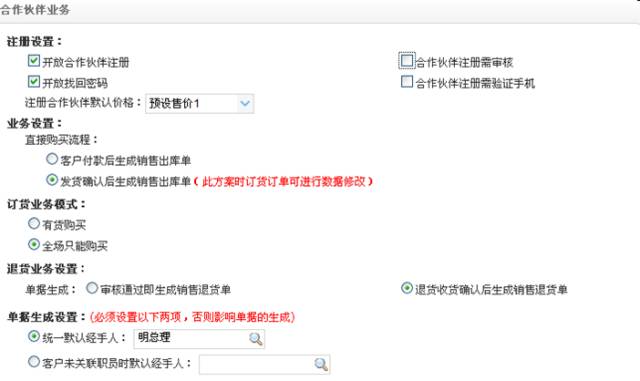Choose 全场只能购买 ordering mode

click(34, 244)
